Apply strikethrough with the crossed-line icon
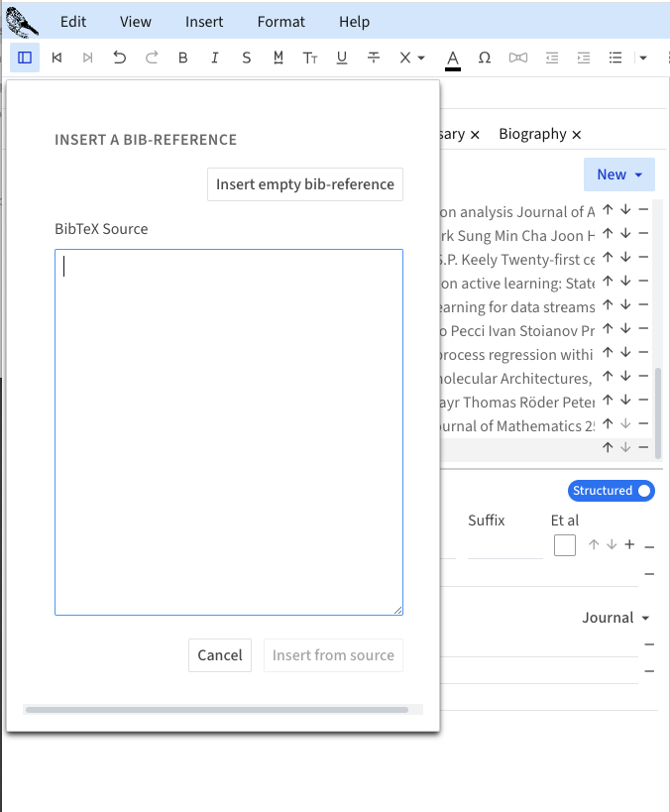670x812 pixels. click(374, 58)
